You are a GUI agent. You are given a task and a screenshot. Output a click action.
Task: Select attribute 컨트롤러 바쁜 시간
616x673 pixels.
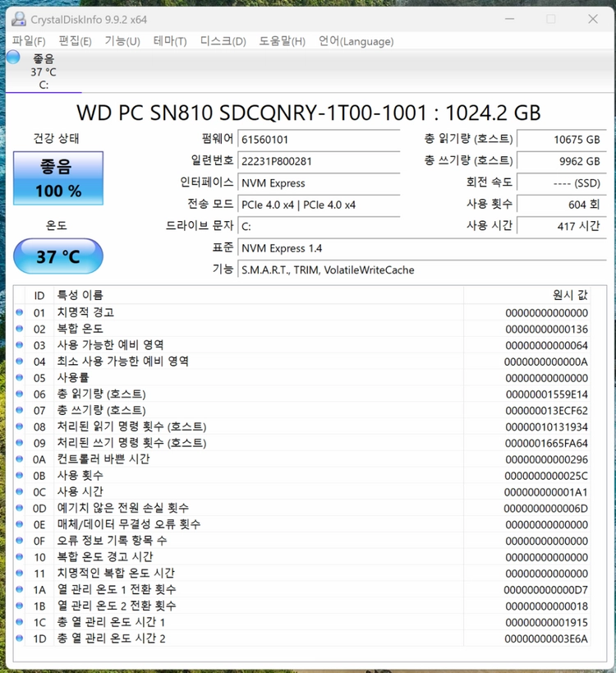(x=103, y=459)
